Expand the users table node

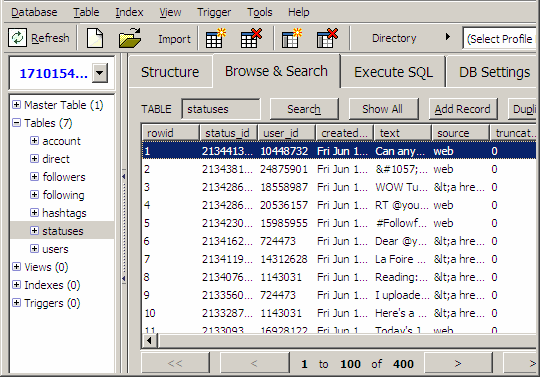coord(34,249)
